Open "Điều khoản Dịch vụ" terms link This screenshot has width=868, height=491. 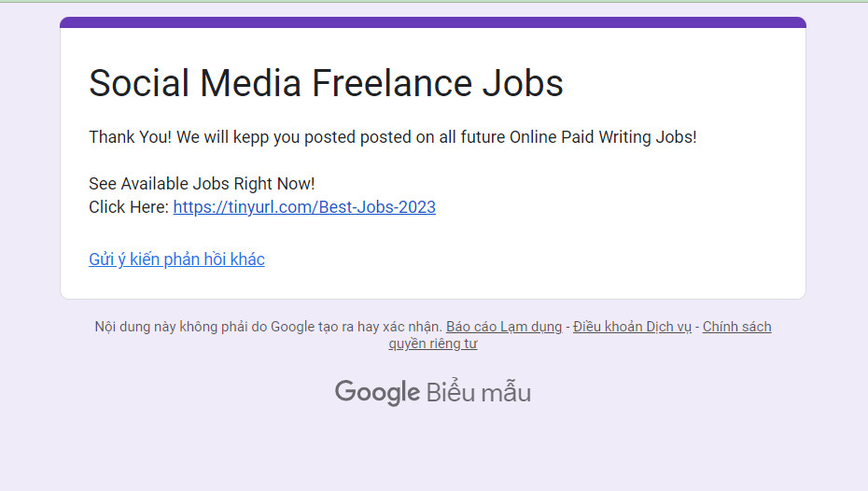click(x=632, y=327)
